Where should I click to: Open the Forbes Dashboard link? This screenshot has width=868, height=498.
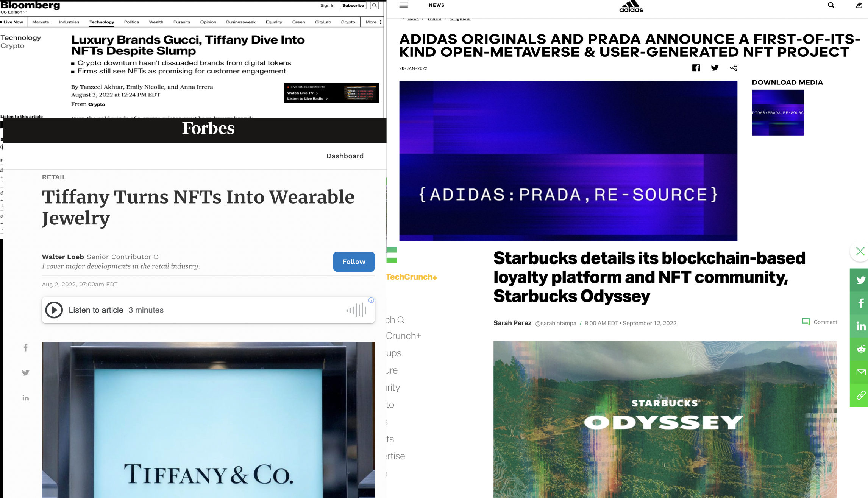click(345, 156)
